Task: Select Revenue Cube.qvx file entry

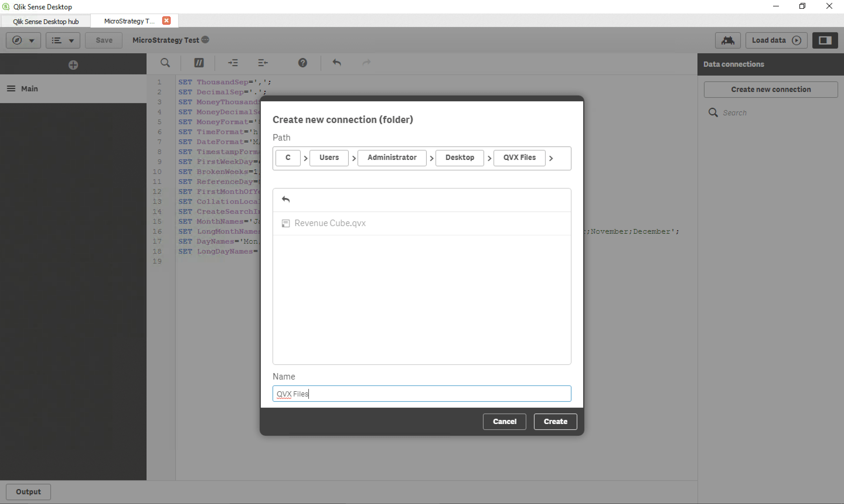Action: coord(329,223)
